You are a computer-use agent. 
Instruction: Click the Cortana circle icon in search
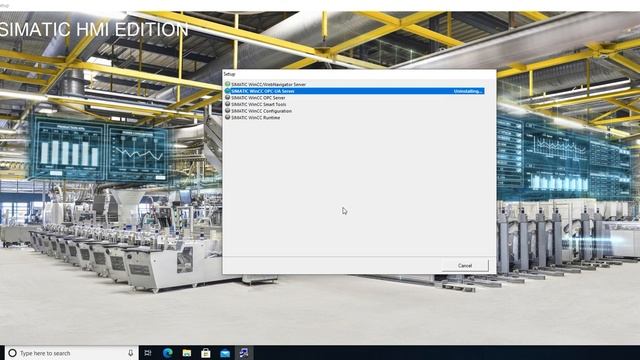point(13,353)
